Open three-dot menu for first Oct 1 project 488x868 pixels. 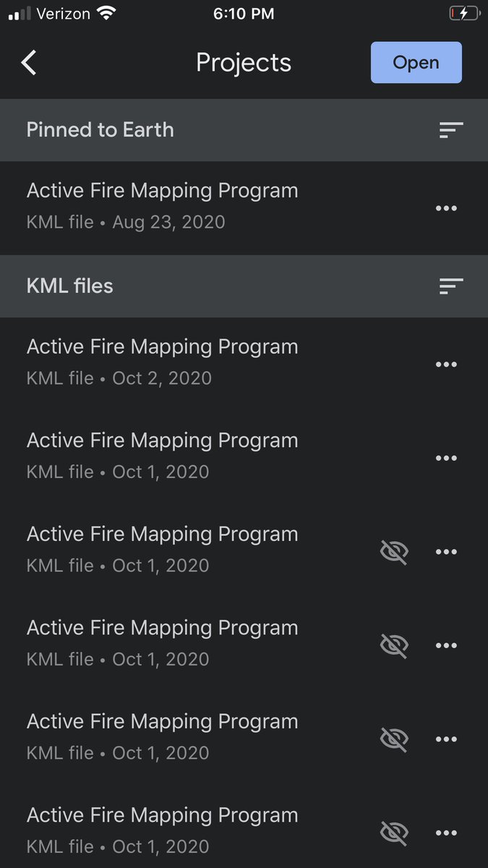coord(446,458)
